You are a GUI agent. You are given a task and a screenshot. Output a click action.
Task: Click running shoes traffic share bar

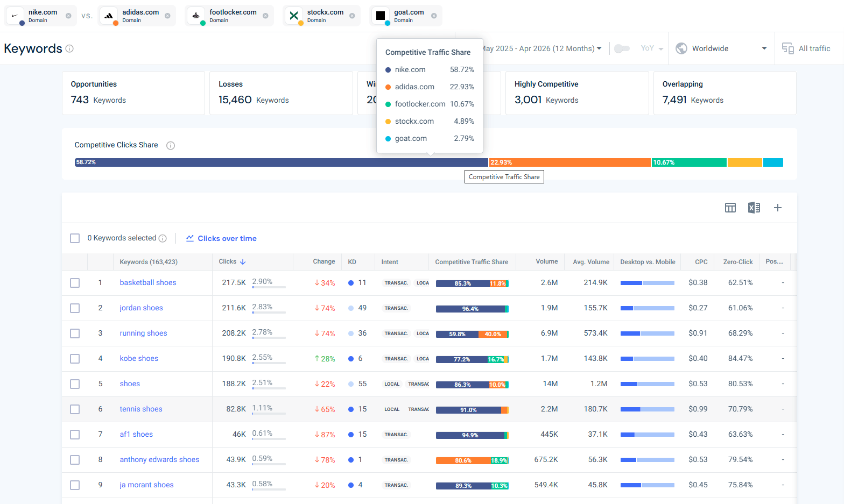click(x=472, y=334)
